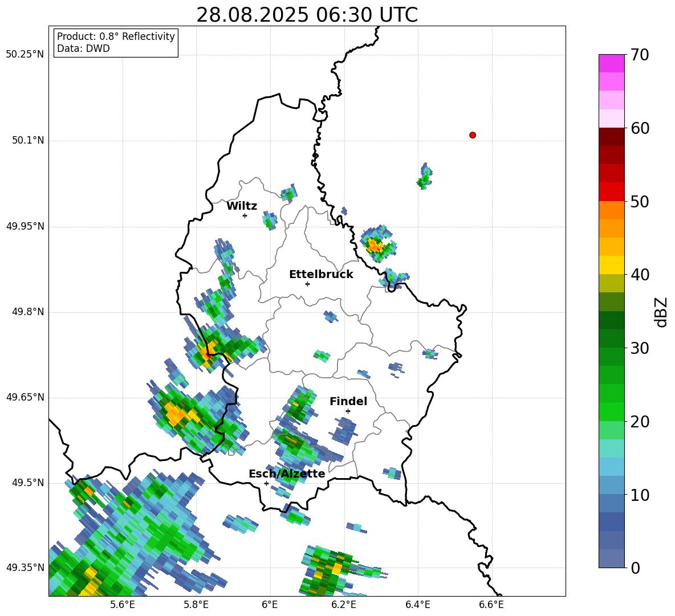Click the 50.1°N latitude label
The width and height of the screenshot is (675, 616).
click(29, 140)
